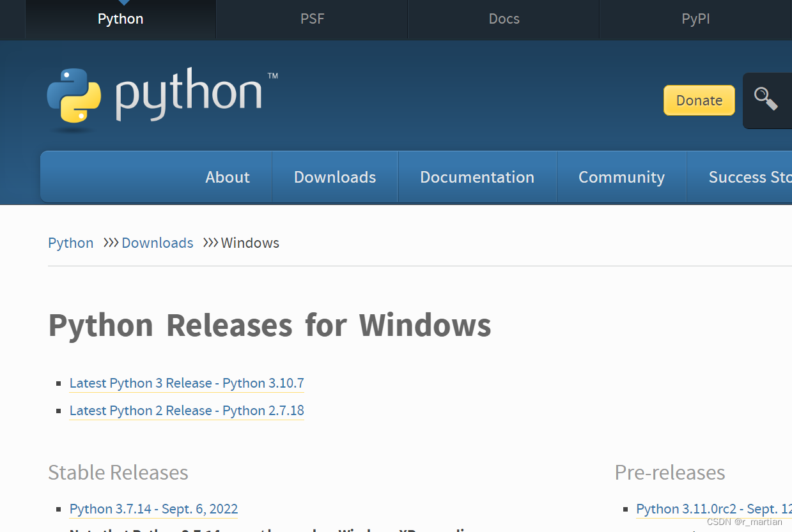Switch to the PSF tab

pos(311,19)
